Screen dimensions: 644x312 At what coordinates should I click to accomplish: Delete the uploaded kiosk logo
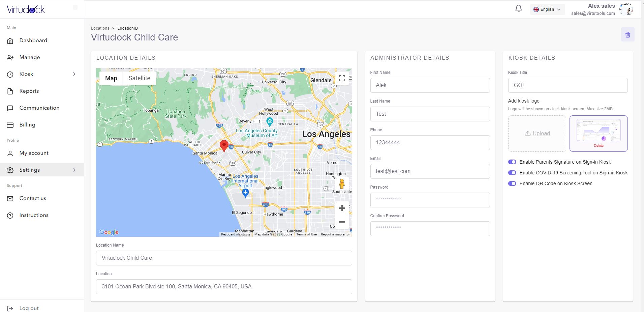pos(599,146)
